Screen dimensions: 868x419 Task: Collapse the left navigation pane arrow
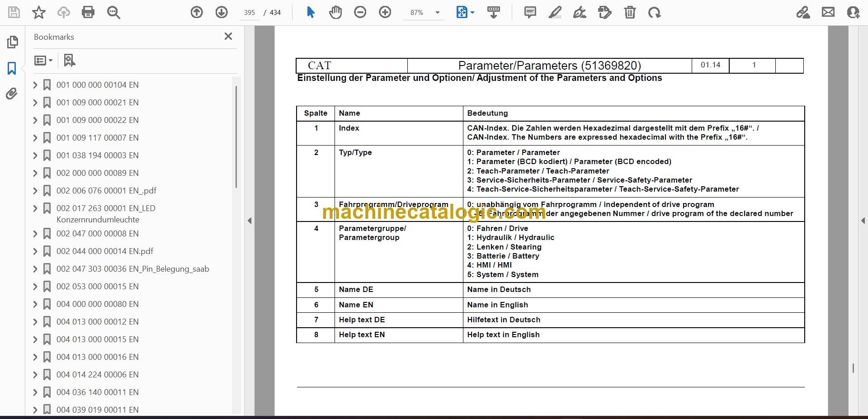(x=250, y=221)
